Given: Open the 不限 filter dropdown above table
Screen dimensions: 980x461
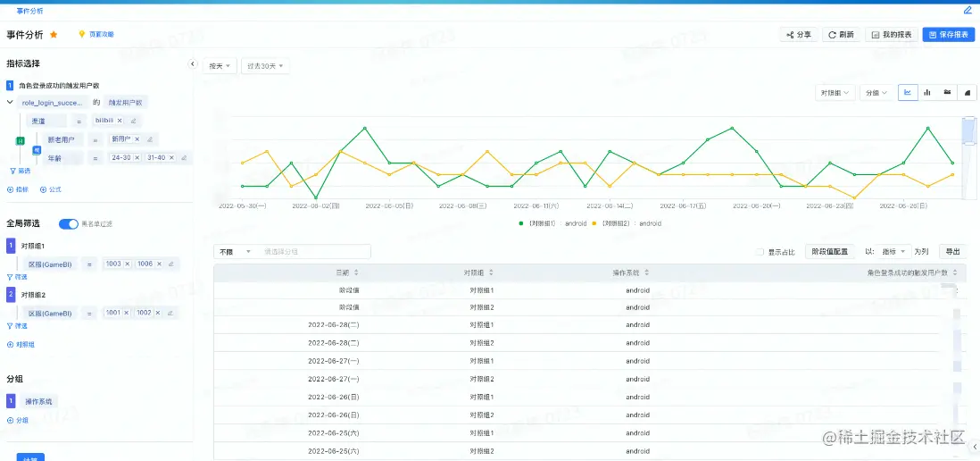Looking at the screenshot, I should pos(234,251).
